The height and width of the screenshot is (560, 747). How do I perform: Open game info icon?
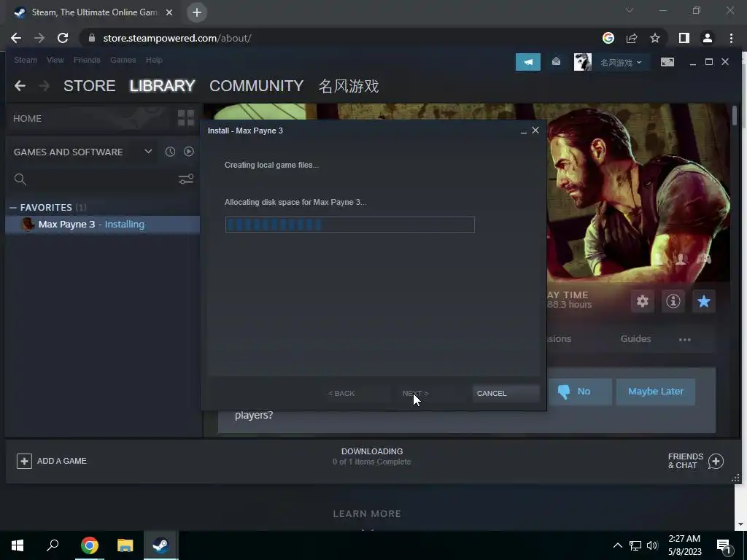click(x=673, y=301)
